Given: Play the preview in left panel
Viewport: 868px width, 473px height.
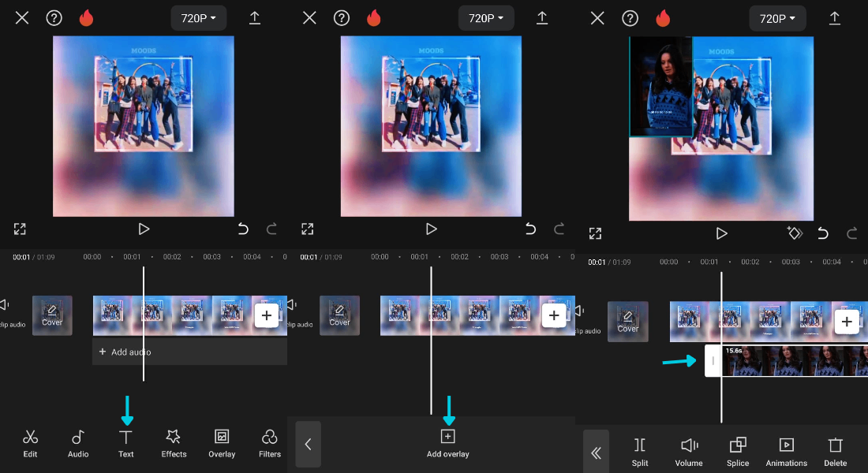Looking at the screenshot, I should [x=144, y=229].
